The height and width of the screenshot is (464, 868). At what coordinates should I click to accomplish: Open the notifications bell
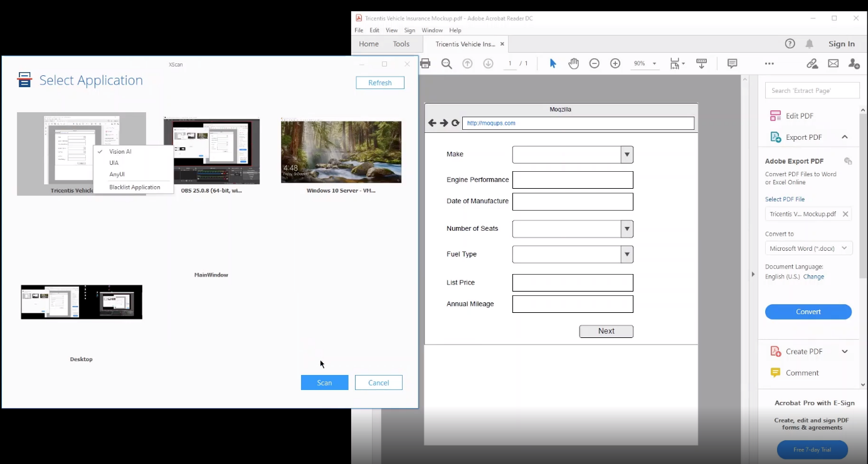coord(810,44)
